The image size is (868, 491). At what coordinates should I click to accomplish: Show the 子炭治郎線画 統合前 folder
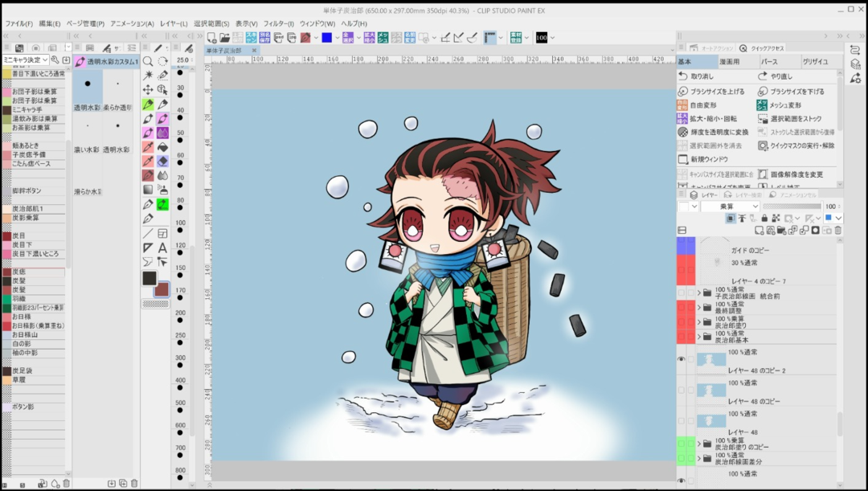(x=682, y=293)
